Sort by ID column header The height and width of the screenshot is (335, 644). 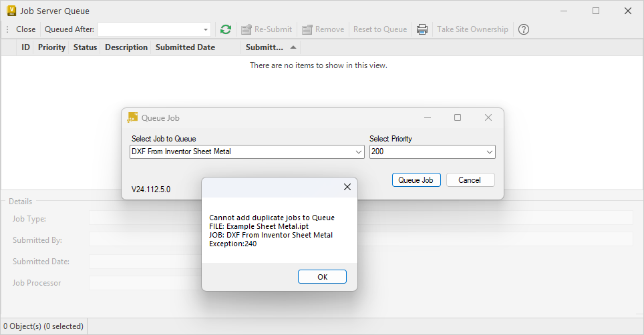[25, 47]
